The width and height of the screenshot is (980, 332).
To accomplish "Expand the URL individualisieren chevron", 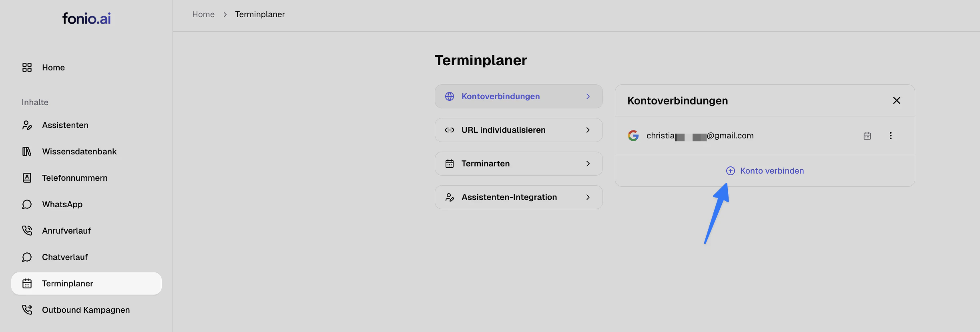I will pos(588,130).
